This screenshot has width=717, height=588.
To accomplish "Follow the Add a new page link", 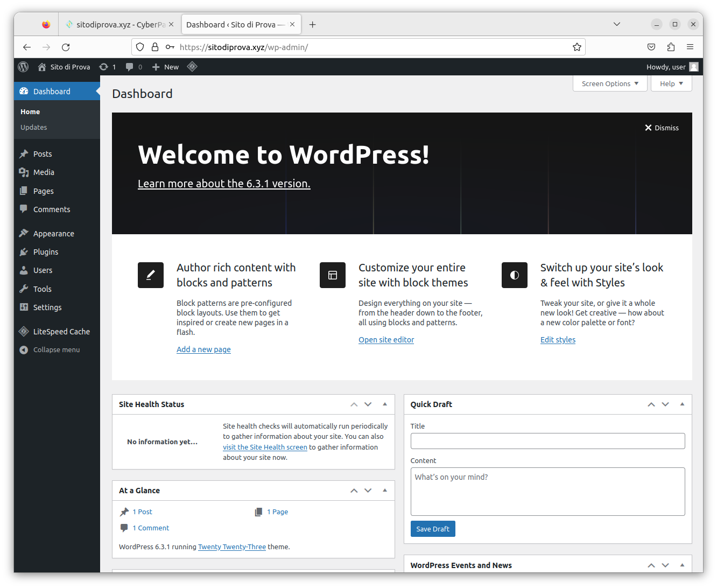I will pos(203,349).
